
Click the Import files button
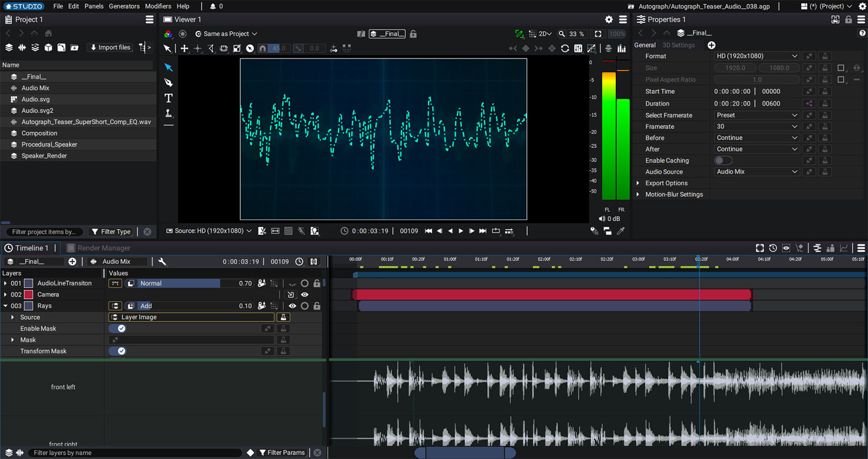pos(111,48)
